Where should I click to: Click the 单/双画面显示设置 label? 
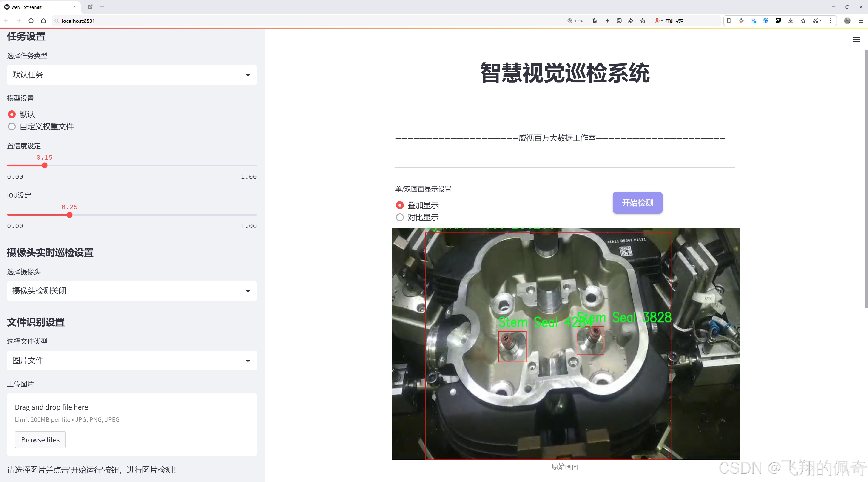pos(423,189)
